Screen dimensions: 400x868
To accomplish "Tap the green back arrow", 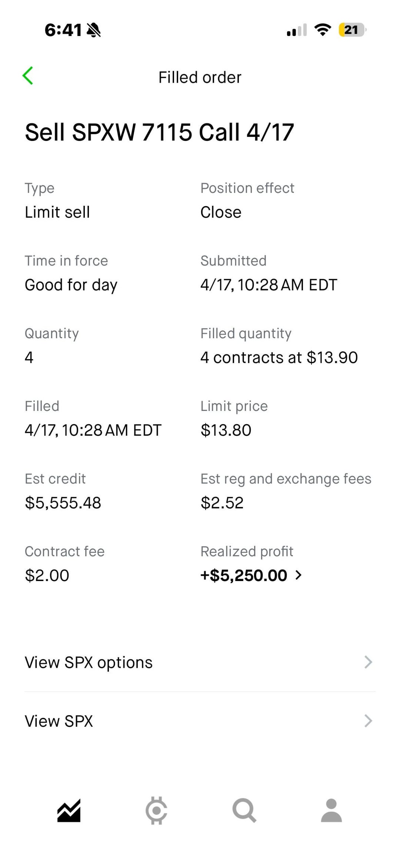I will [x=28, y=76].
